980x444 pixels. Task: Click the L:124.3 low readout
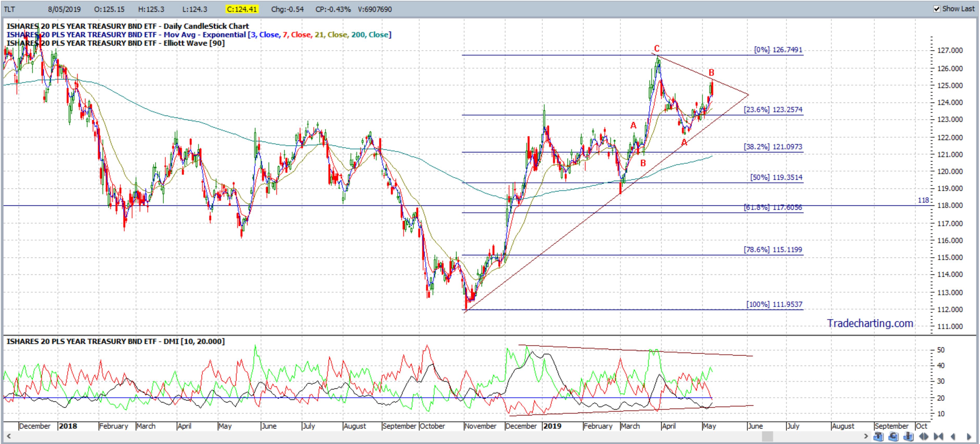195,9
